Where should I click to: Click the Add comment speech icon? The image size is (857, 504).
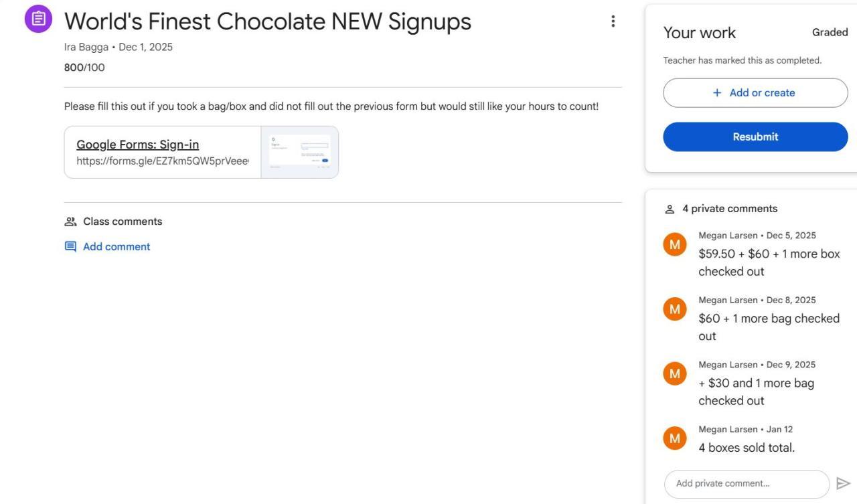coord(70,246)
